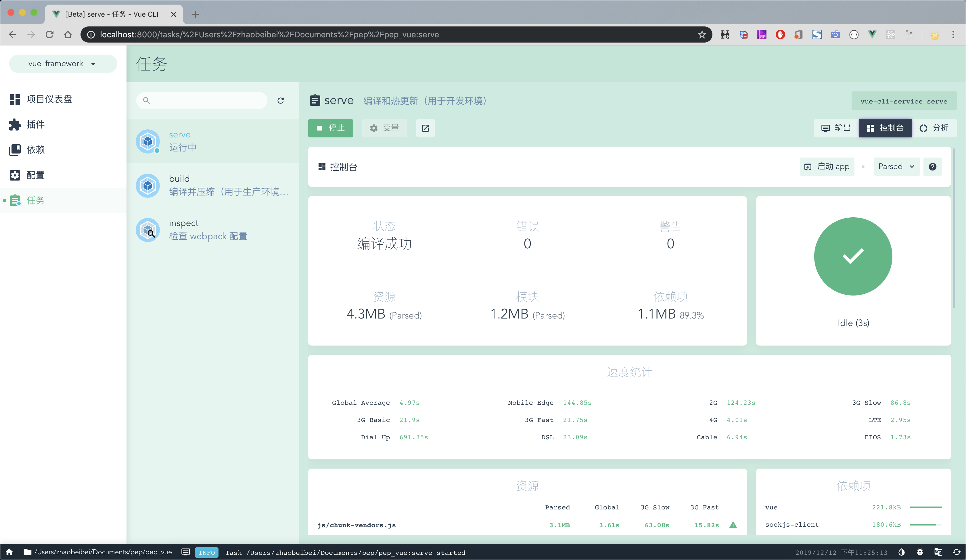Viewport: 966px width, 560px height.
Task: Open the Chrome three-dot menu
Action: point(953,34)
